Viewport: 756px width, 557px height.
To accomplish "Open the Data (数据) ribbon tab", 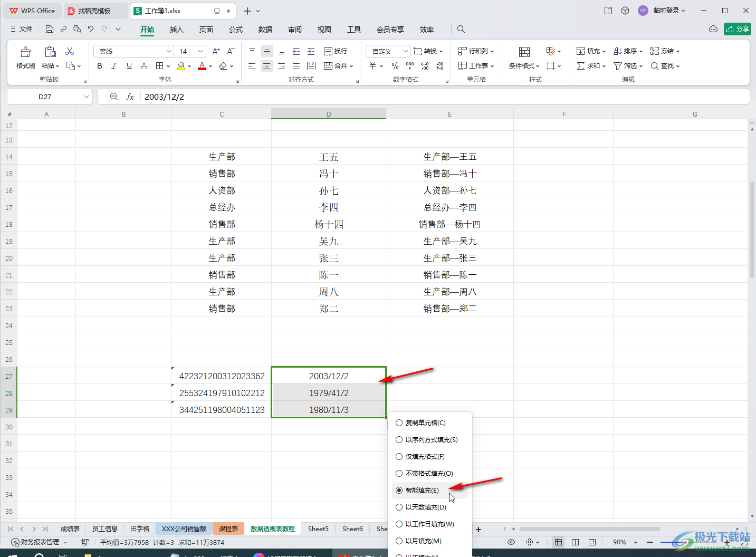I will pos(265,30).
